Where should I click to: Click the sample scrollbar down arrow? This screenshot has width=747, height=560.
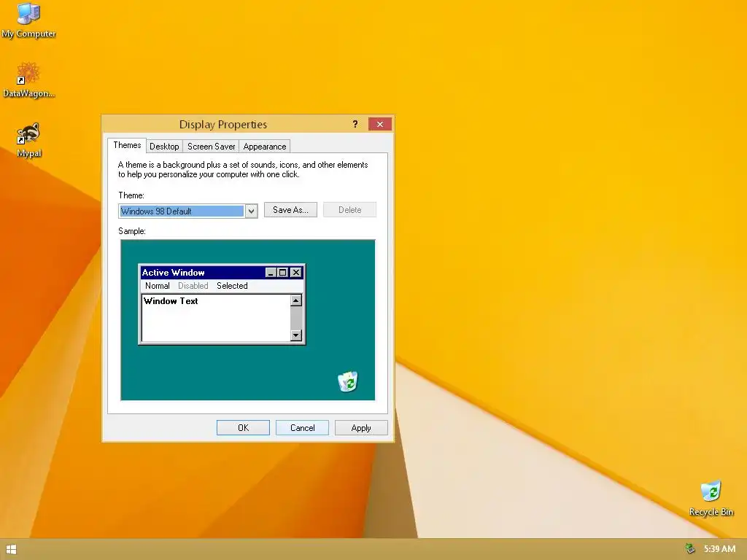[x=296, y=335]
